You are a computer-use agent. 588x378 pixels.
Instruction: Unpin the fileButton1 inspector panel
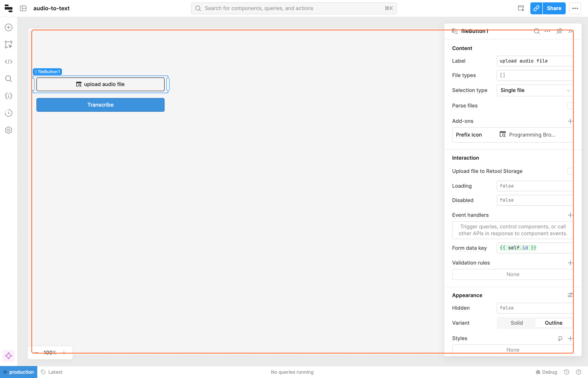click(559, 31)
